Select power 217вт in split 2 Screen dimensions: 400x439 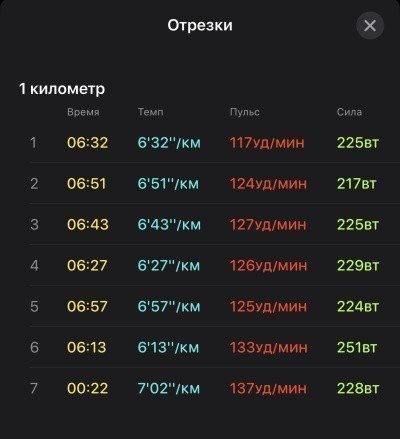click(x=356, y=184)
